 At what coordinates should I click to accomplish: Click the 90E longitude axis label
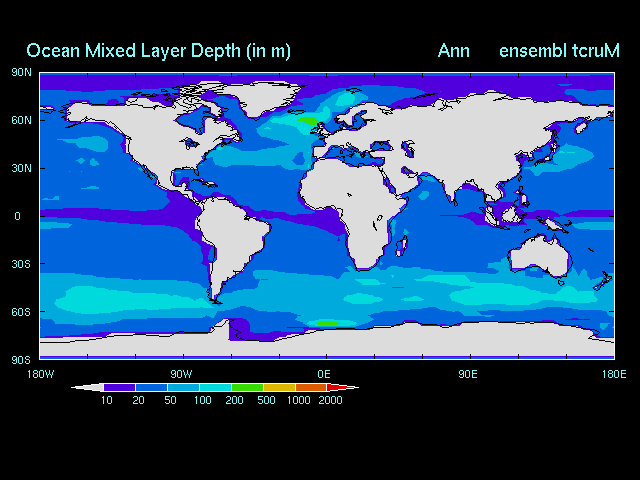(x=467, y=373)
